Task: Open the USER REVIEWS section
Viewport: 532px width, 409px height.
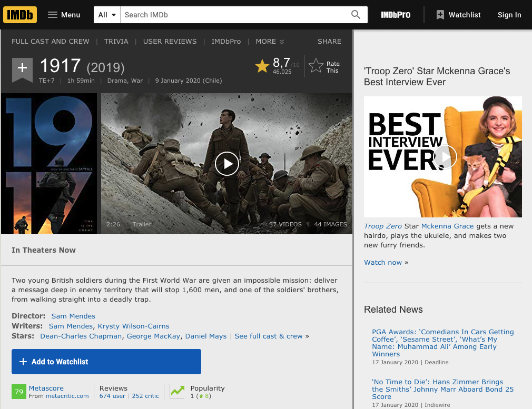Action: [170, 41]
